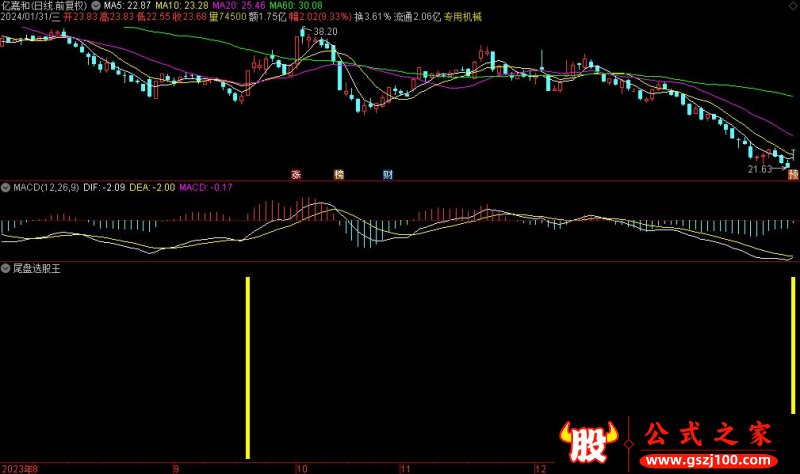Viewport: 800px width, 474px height.
Task: Click the month 11 label on time axis
Action: [x=405, y=469]
